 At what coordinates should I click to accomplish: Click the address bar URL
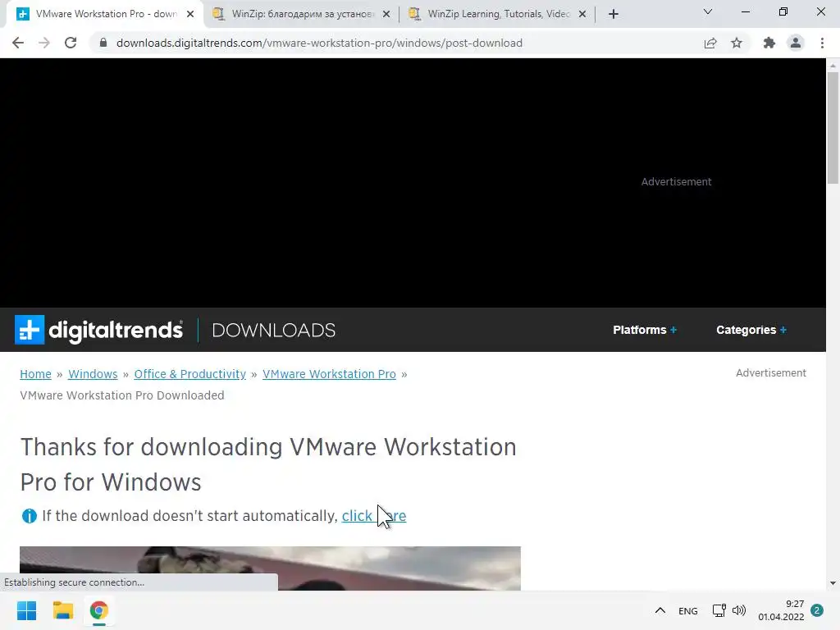pyautogui.click(x=319, y=43)
